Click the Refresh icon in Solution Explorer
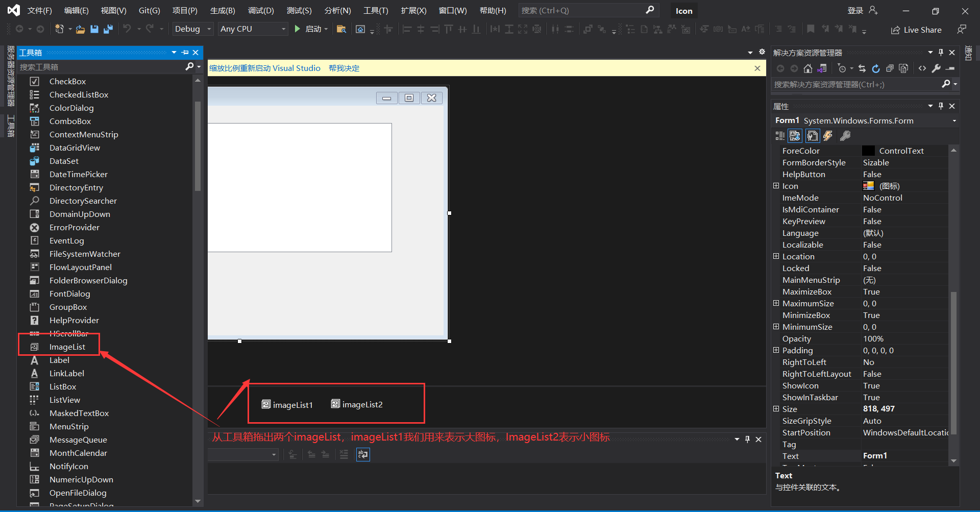Viewport: 980px width, 512px height. [x=876, y=68]
